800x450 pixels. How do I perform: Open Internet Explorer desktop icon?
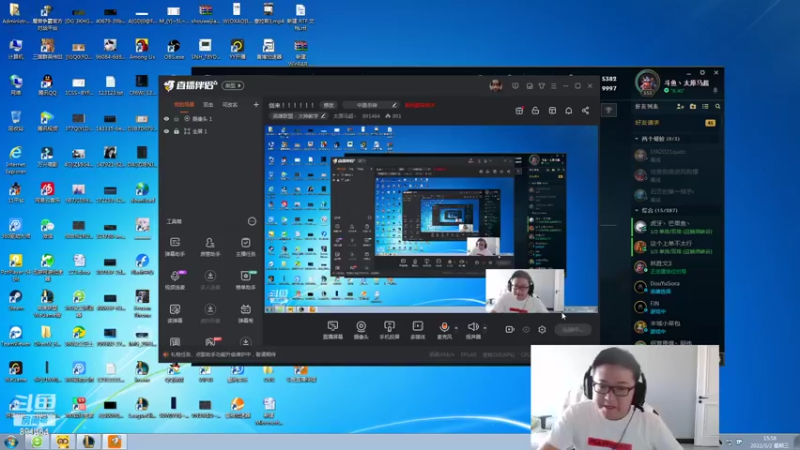[x=16, y=159]
